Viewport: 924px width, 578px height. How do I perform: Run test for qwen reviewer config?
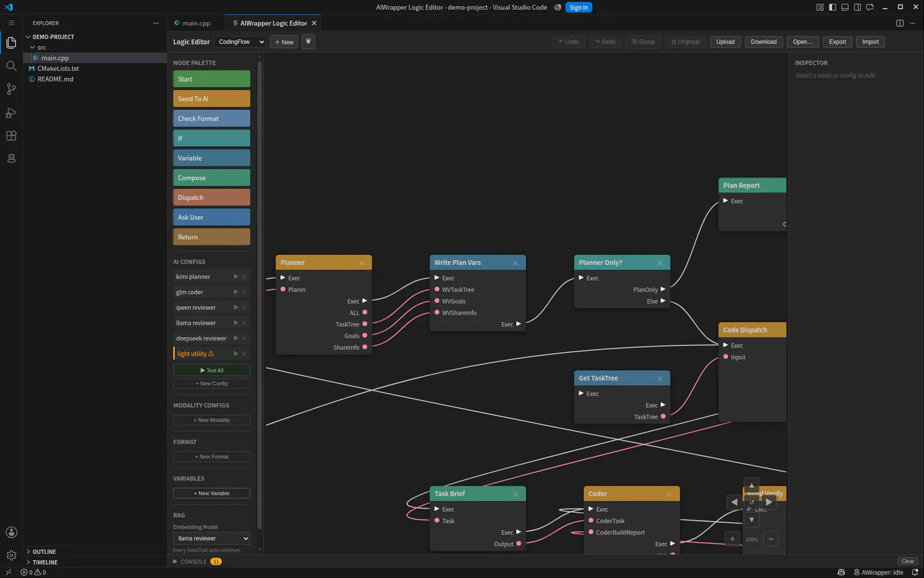pyautogui.click(x=236, y=307)
